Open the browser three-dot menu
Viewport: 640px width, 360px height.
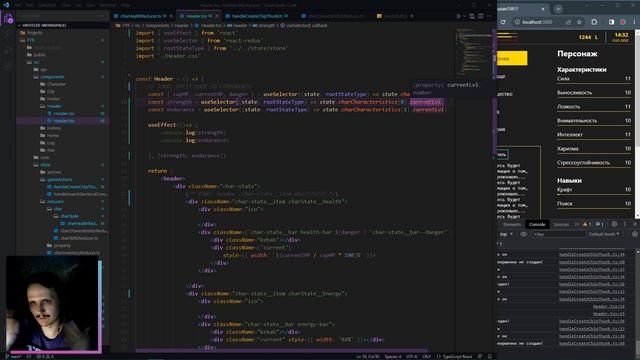[x=634, y=22]
